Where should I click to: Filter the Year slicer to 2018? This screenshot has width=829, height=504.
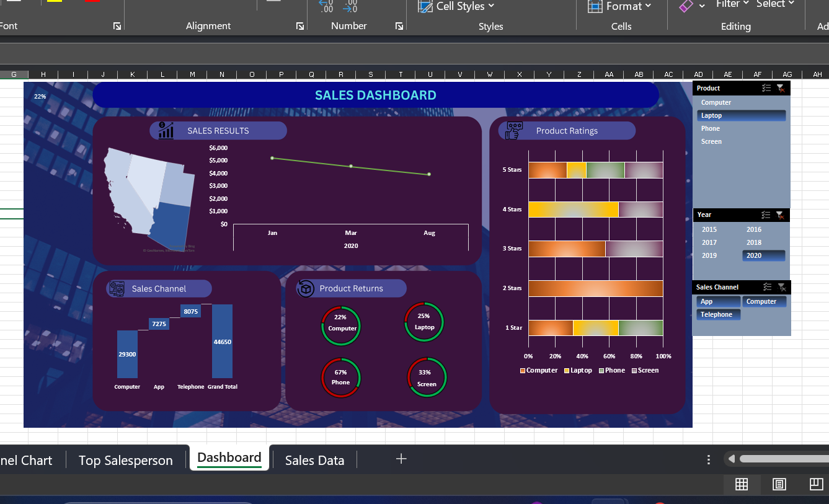tap(763, 242)
